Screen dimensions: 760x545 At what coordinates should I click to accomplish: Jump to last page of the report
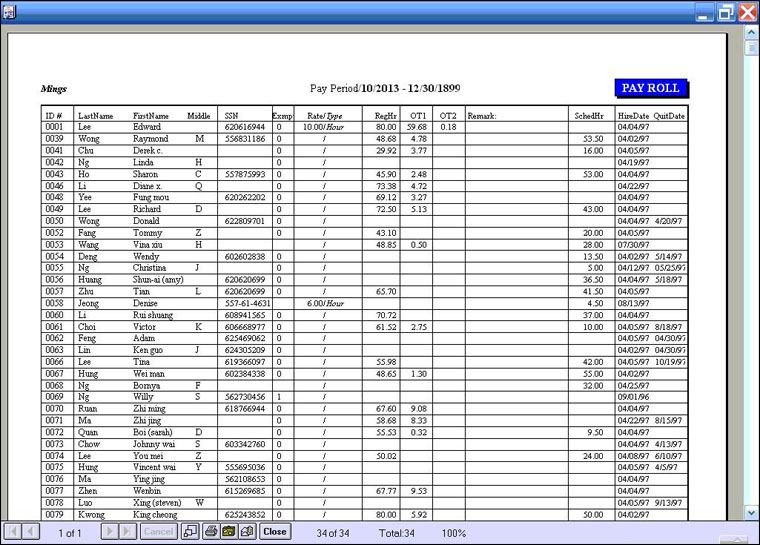(127, 531)
